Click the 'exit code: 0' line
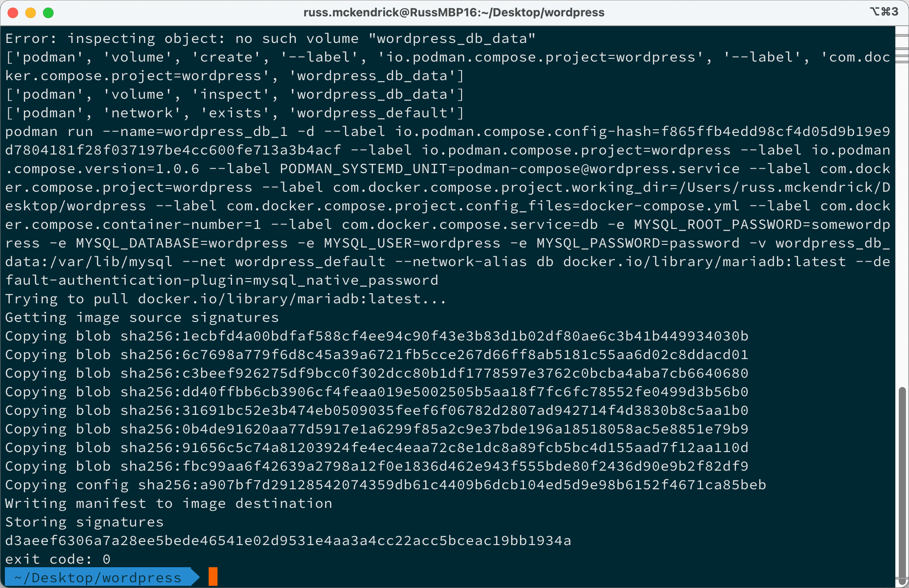The width and height of the screenshot is (909, 588). (58, 559)
